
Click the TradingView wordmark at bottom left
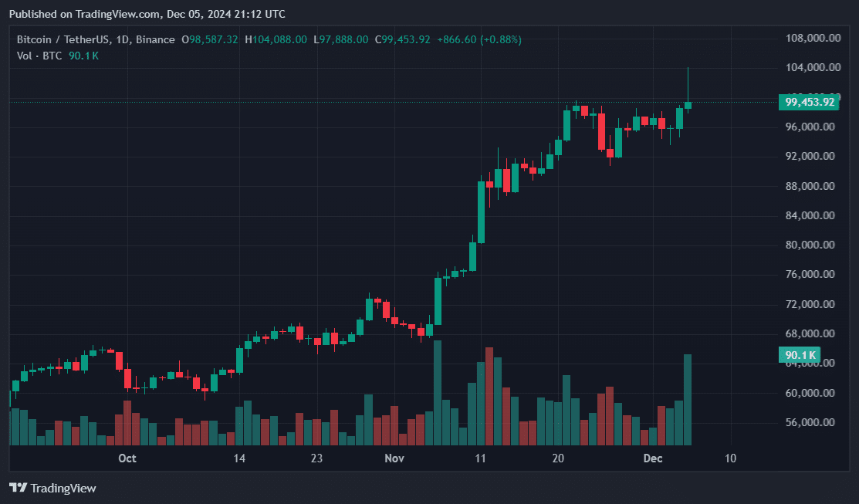click(63, 488)
